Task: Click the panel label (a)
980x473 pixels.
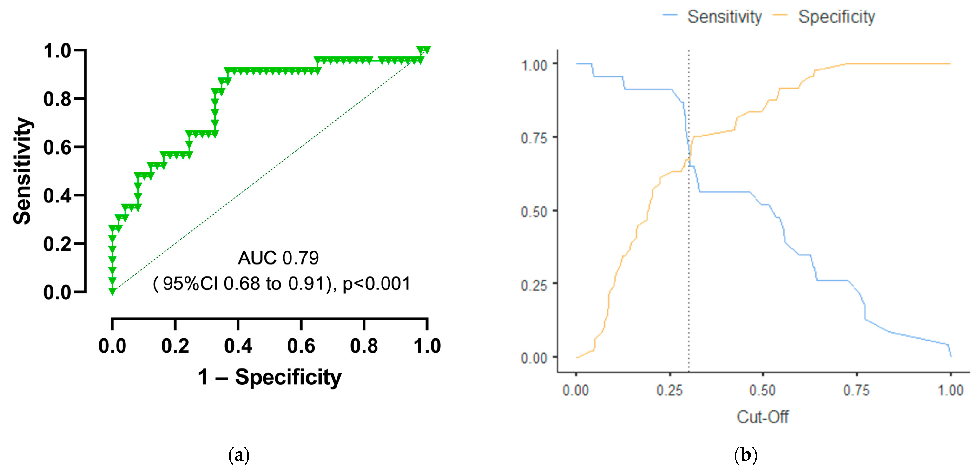Action: pos(239,455)
